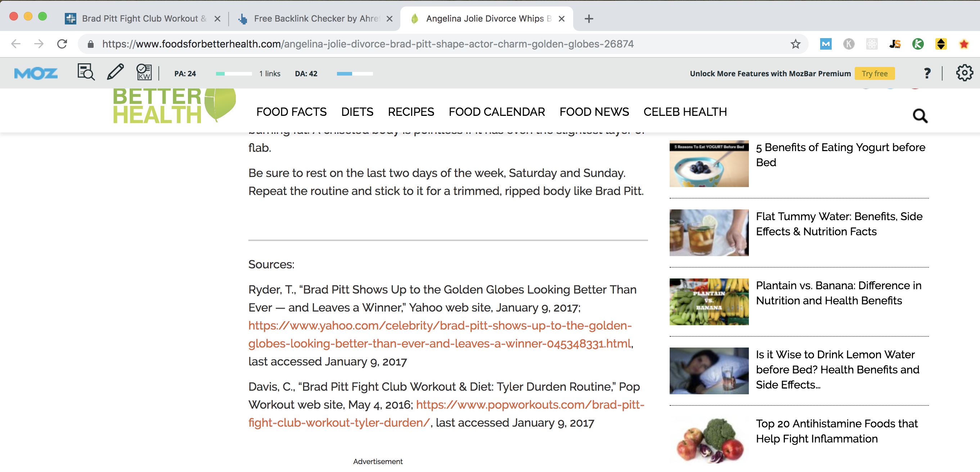The width and height of the screenshot is (980, 472).
Task: Open MozBar help question mark
Action: (x=927, y=73)
